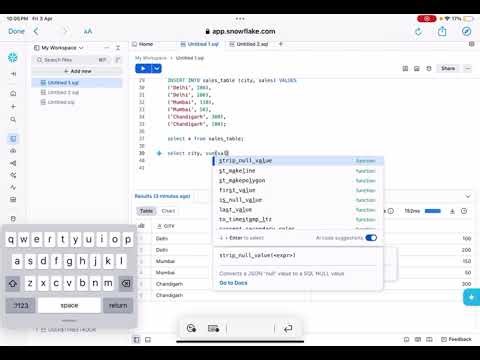480x360 pixels.
Task: Choose st_makeline from autocomplete list
Action: 298,171
